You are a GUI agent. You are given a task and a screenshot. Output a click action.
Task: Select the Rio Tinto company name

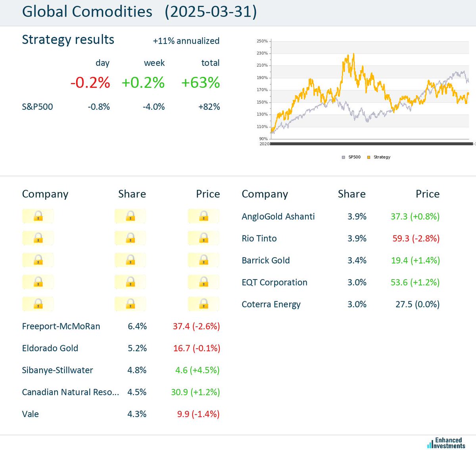pos(259,238)
